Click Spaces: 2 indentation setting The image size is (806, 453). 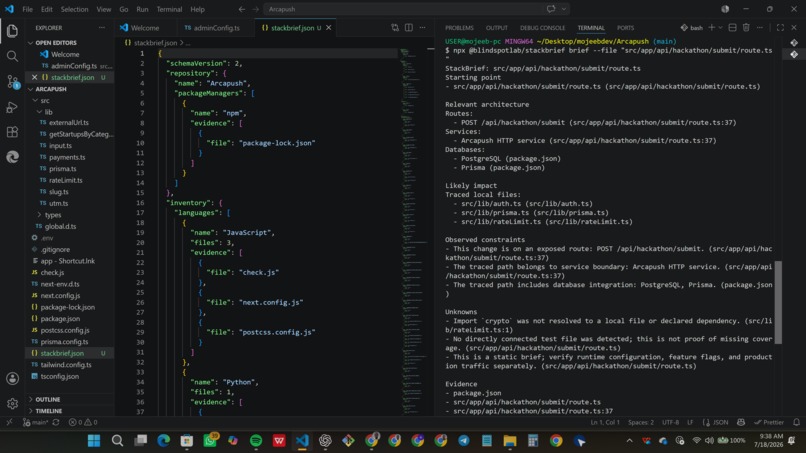(641, 423)
